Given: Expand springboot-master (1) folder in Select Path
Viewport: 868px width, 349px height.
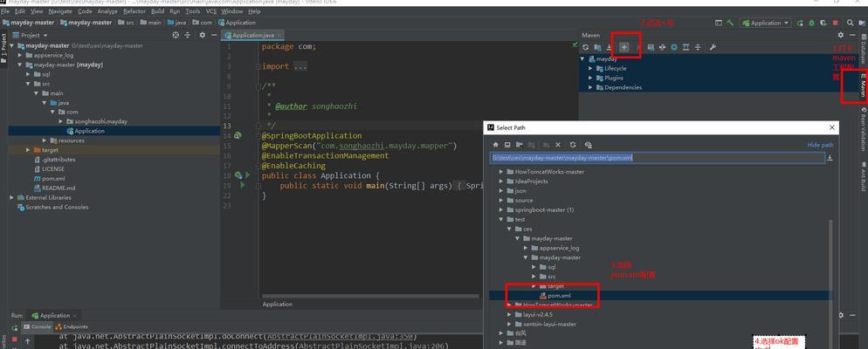Looking at the screenshot, I should pyautogui.click(x=501, y=209).
